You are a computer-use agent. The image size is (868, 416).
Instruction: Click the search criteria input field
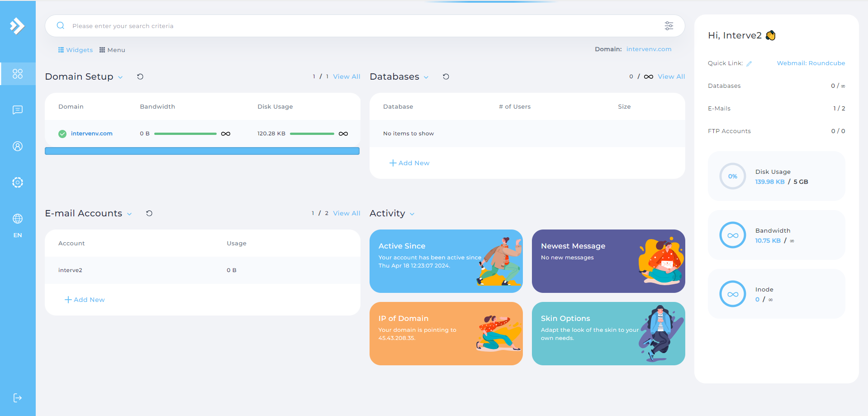point(317,26)
